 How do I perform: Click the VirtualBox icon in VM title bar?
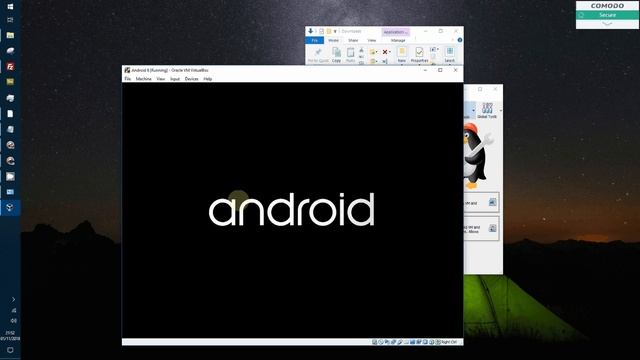(127, 70)
